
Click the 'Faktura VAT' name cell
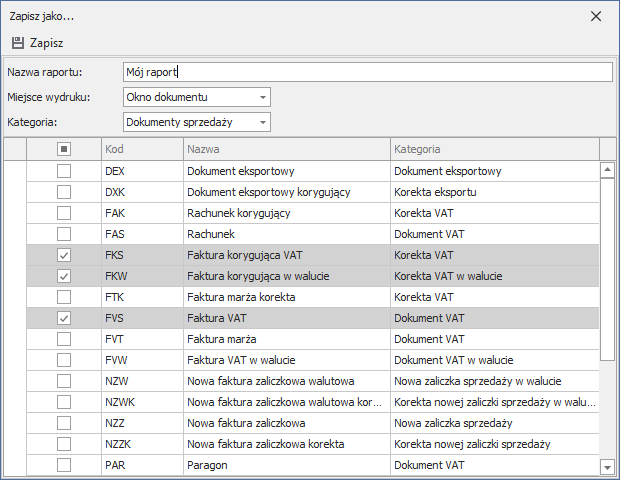[x=287, y=318]
